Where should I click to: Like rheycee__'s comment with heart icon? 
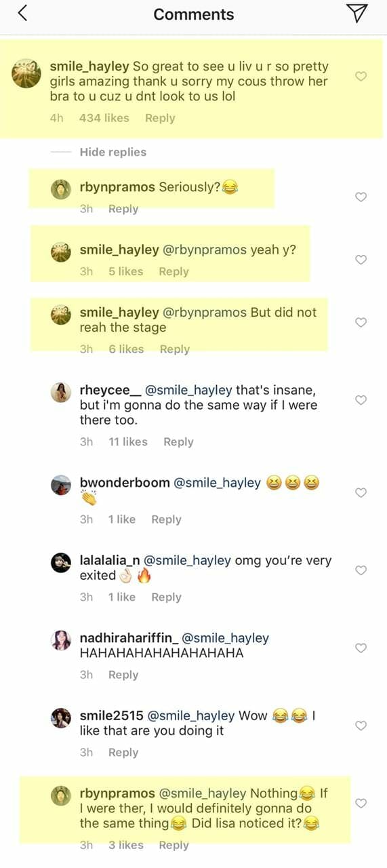(x=361, y=400)
